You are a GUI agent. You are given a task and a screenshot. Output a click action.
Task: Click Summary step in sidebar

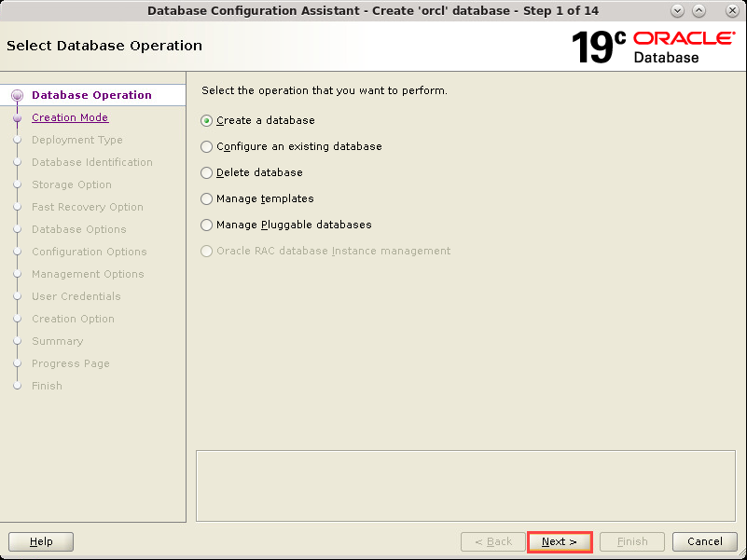(x=57, y=341)
